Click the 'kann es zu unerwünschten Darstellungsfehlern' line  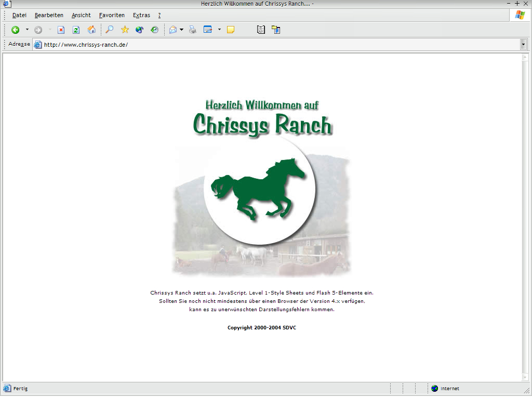click(x=262, y=310)
